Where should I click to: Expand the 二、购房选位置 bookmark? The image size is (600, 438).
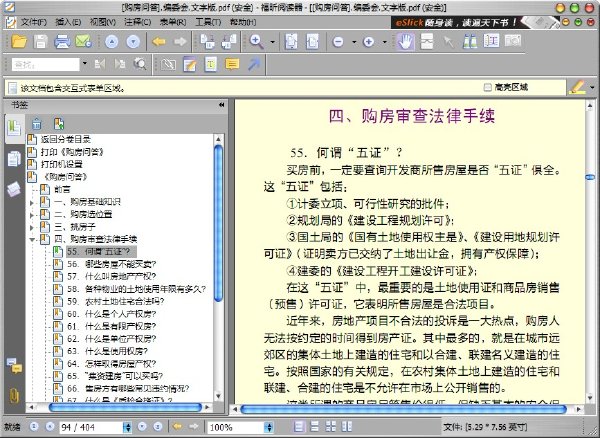coord(32,215)
